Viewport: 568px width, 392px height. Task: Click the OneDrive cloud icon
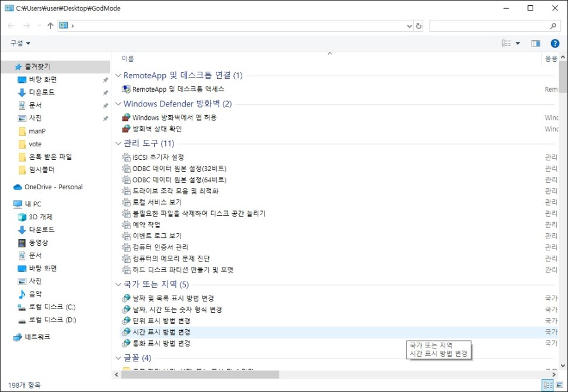click(x=18, y=187)
